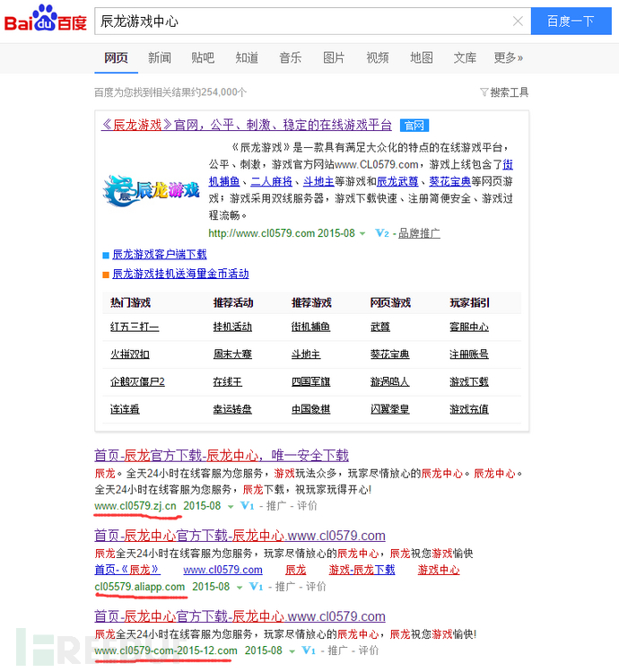Open the result title above cl05579.aliapp.com
This screenshot has height=672, width=619.
click(x=240, y=536)
